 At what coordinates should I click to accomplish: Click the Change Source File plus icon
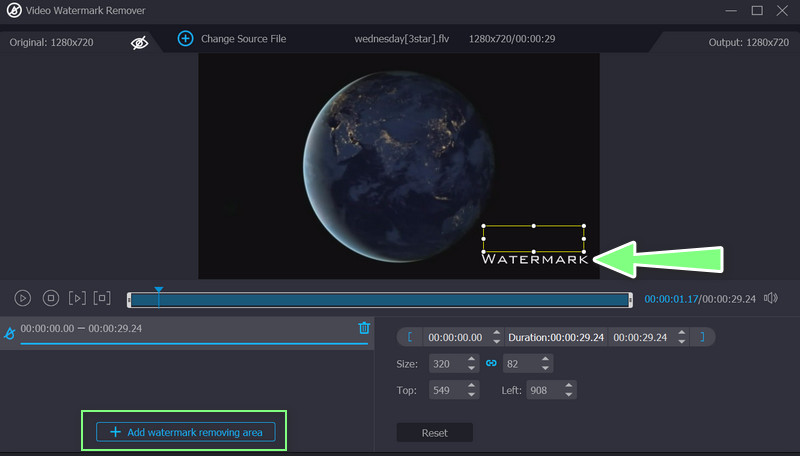click(x=185, y=39)
